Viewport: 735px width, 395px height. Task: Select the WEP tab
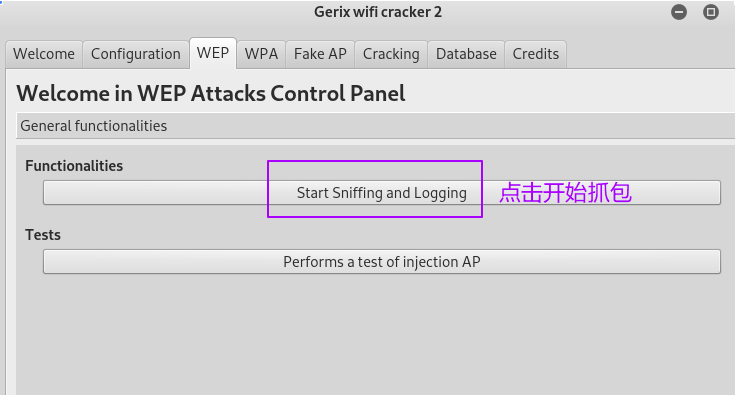(213, 53)
